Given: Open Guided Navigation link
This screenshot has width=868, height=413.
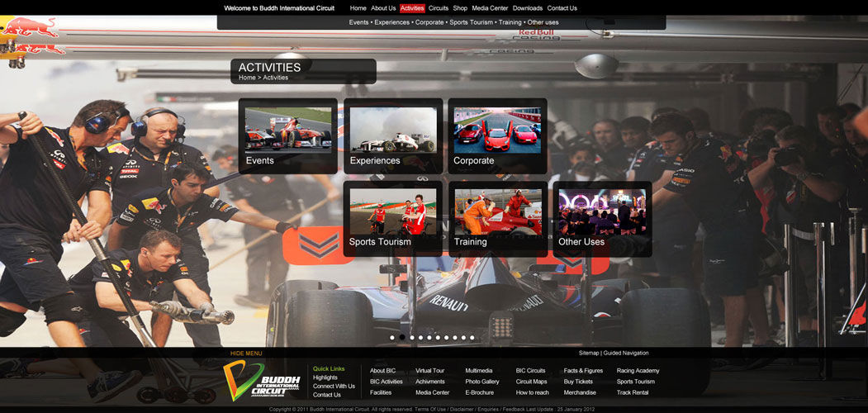Looking at the screenshot, I should [626, 354].
